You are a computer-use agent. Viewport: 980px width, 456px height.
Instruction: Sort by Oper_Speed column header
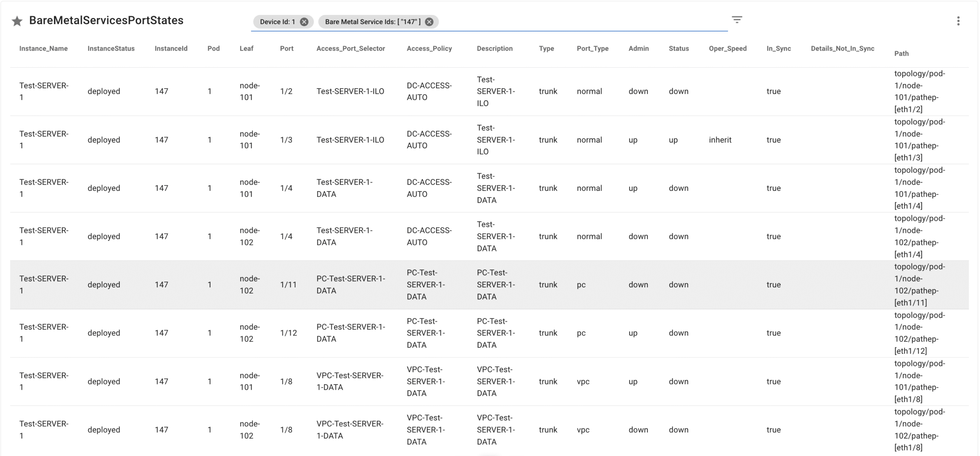click(727, 48)
